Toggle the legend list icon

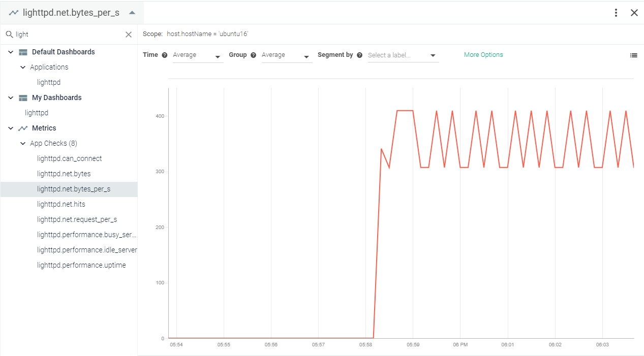pyautogui.click(x=633, y=55)
